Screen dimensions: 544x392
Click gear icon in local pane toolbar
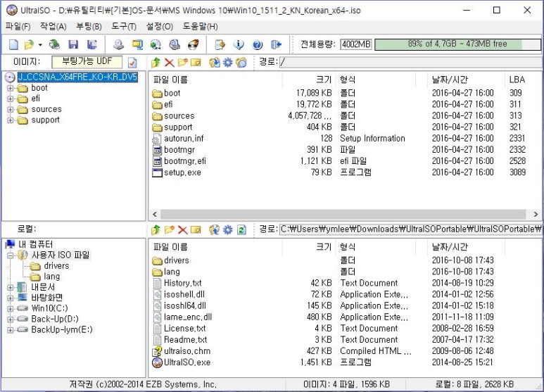[227, 229]
